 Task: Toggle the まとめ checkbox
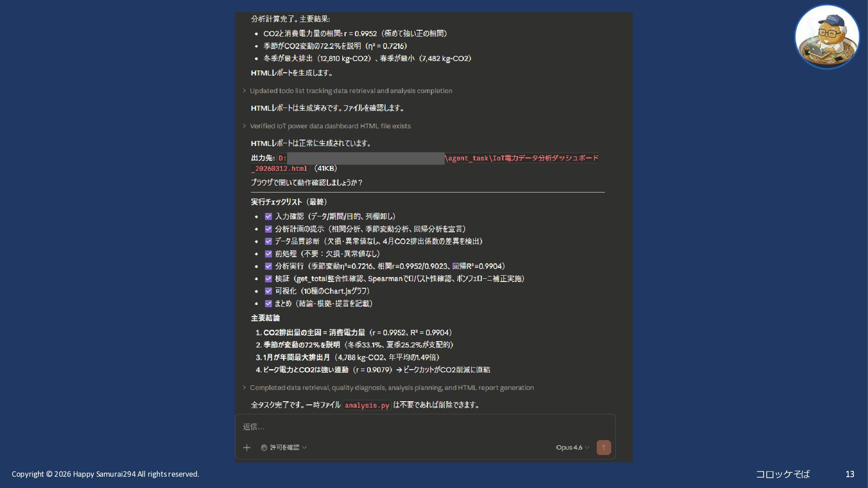[268, 304]
